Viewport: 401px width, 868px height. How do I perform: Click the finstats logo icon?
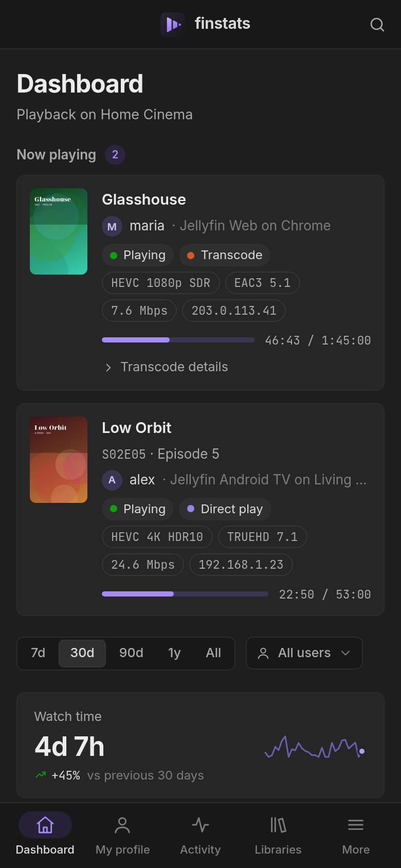pos(173,24)
